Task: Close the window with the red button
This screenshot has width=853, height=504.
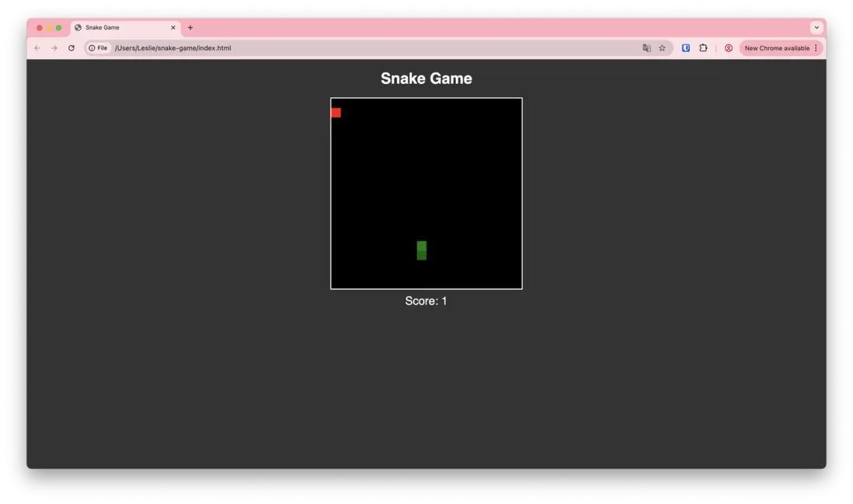Action: coord(39,27)
